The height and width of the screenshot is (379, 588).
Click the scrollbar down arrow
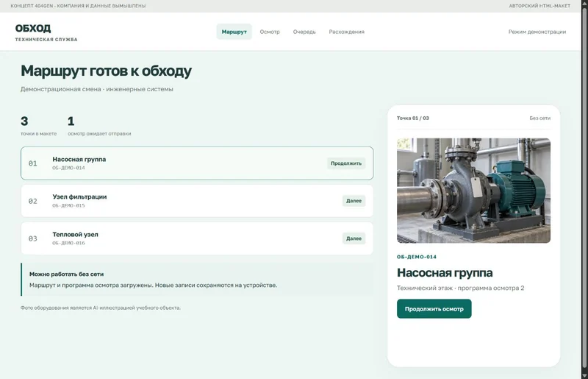click(x=584, y=375)
